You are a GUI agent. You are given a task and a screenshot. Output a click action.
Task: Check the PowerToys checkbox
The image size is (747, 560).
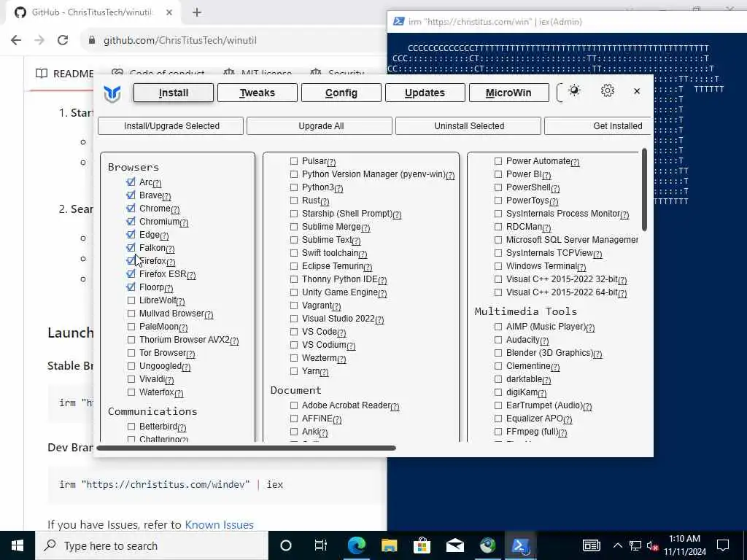tap(498, 201)
